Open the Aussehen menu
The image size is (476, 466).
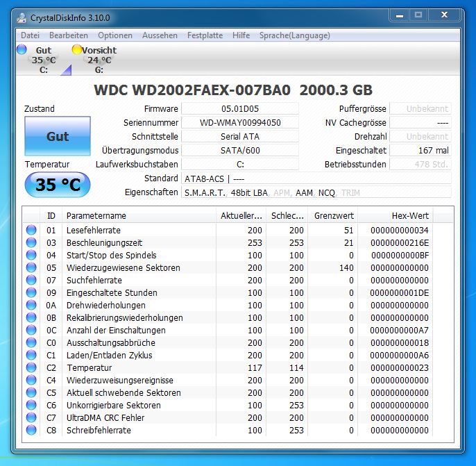click(x=160, y=35)
